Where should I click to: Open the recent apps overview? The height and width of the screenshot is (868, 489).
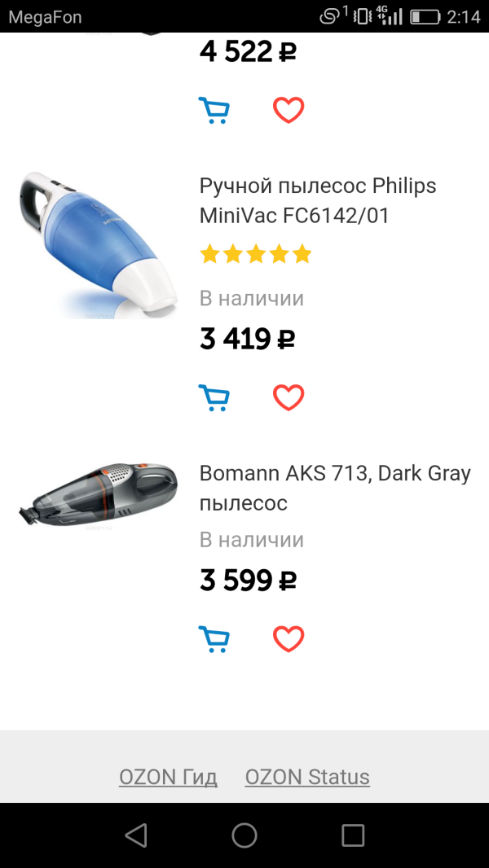[353, 835]
